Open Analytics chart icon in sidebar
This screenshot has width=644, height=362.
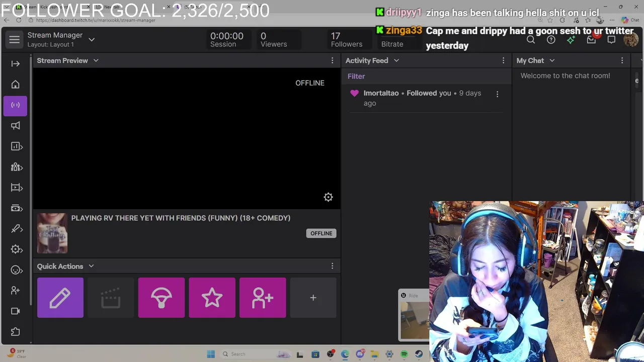tap(16, 146)
